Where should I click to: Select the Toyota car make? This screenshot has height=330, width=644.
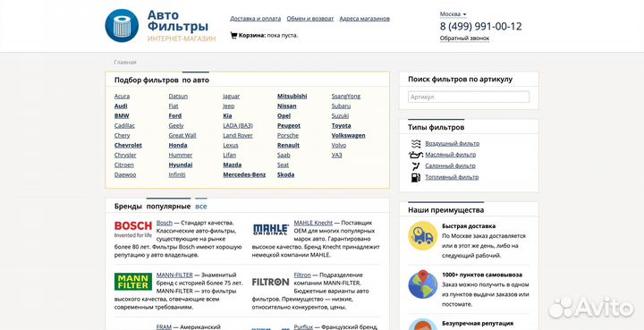tap(342, 125)
